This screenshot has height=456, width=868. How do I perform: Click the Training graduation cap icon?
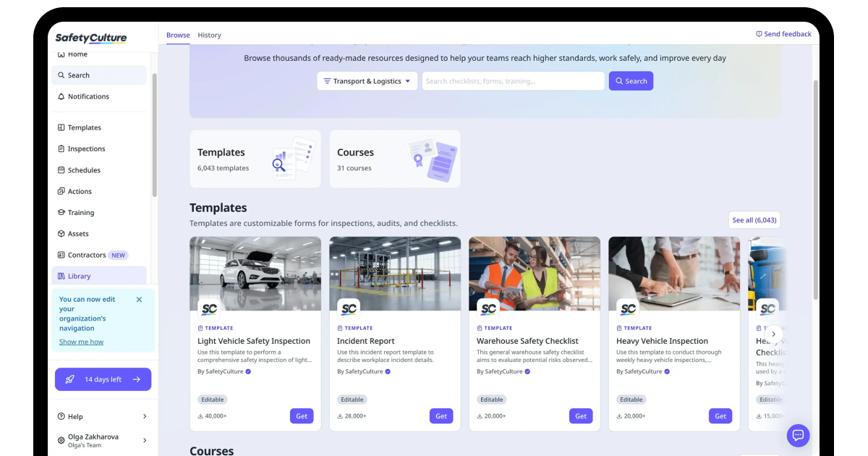[61, 212]
